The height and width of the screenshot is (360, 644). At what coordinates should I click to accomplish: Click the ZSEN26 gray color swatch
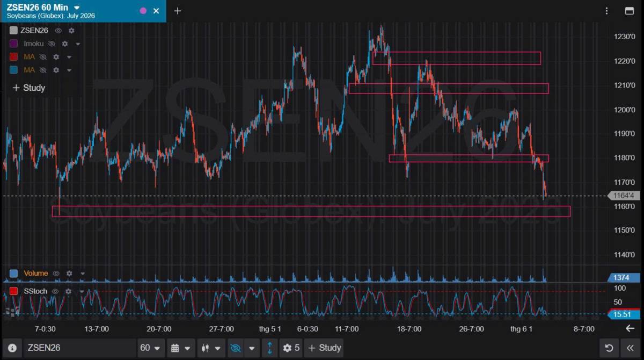14,31
